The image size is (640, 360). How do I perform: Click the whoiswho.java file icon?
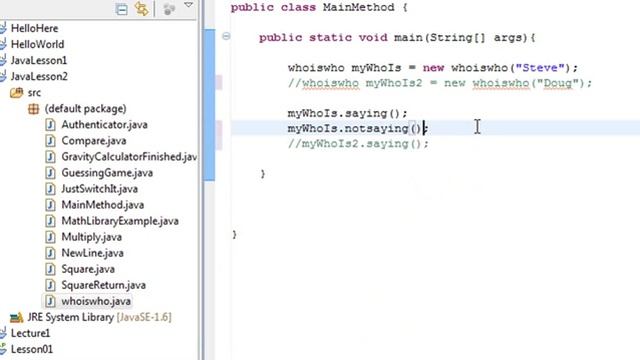[50, 301]
